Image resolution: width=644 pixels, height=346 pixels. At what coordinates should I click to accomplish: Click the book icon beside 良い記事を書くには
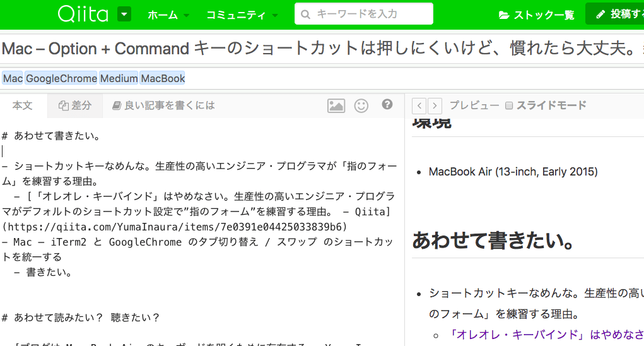tap(117, 105)
